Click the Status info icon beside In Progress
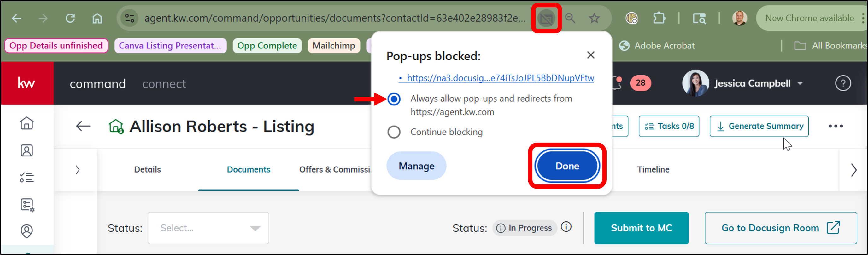This screenshot has height=255, width=868. coord(566,227)
